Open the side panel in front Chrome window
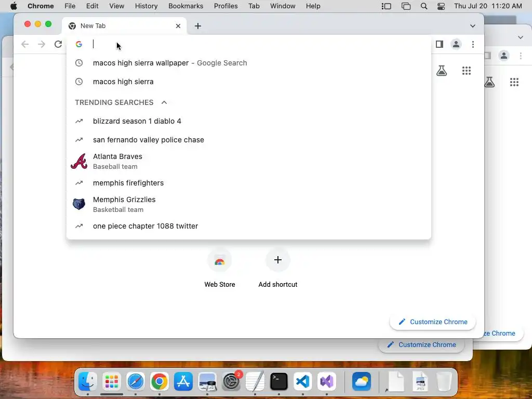532x399 pixels. point(440,44)
